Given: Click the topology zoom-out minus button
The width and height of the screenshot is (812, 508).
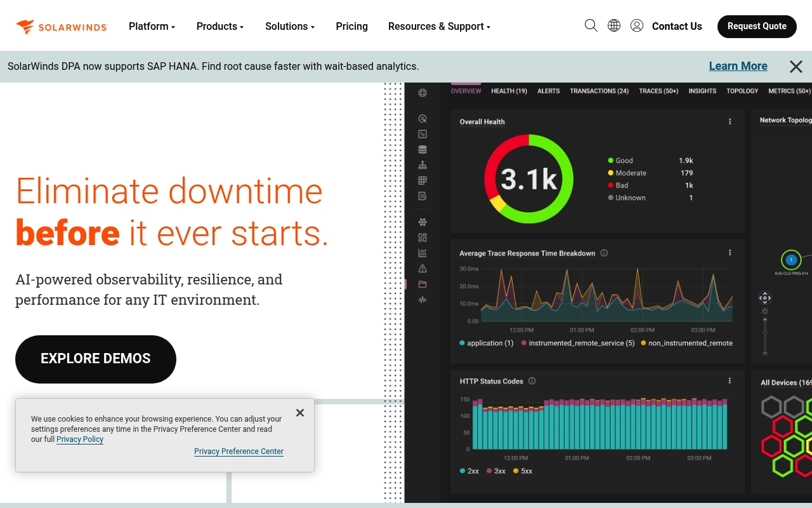Looking at the screenshot, I should coord(765,352).
